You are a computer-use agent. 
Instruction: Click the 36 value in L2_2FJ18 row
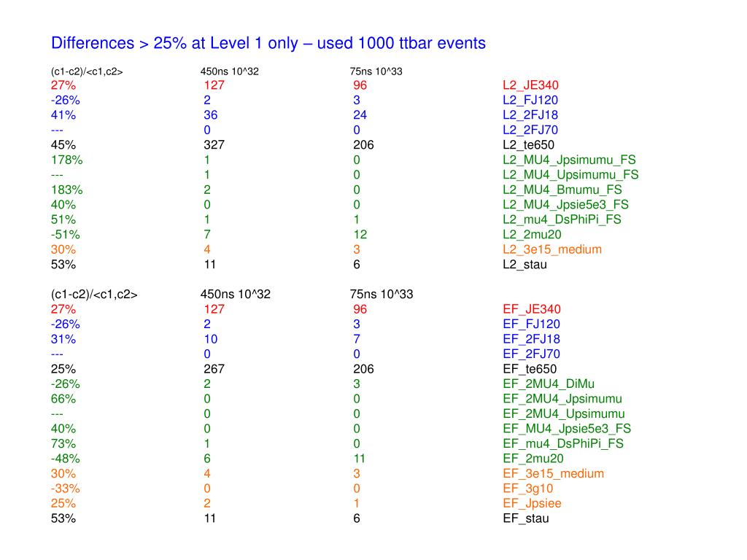(x=211, y=114)
